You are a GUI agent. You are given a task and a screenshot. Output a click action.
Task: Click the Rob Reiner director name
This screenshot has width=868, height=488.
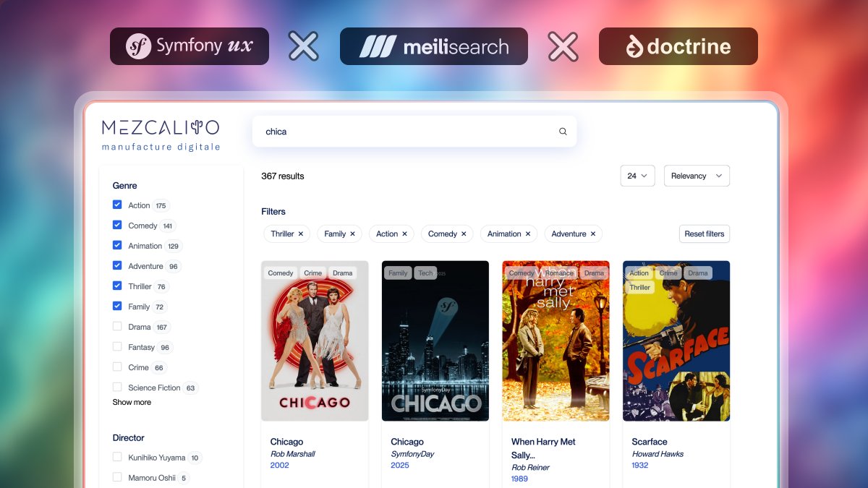(529, 468)
